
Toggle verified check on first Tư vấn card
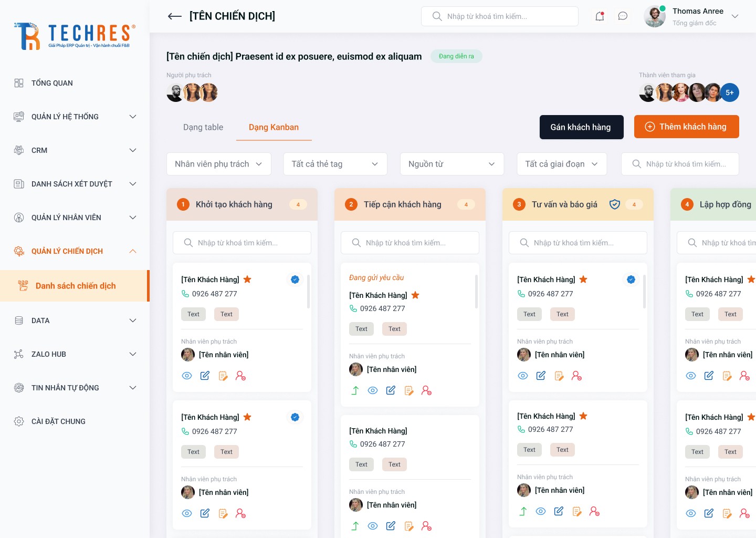pos(631,280)
